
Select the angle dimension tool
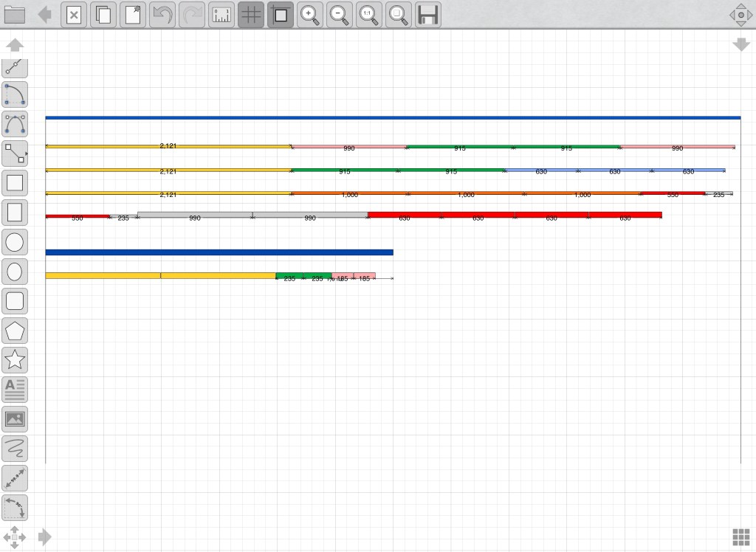click(15, 508)
